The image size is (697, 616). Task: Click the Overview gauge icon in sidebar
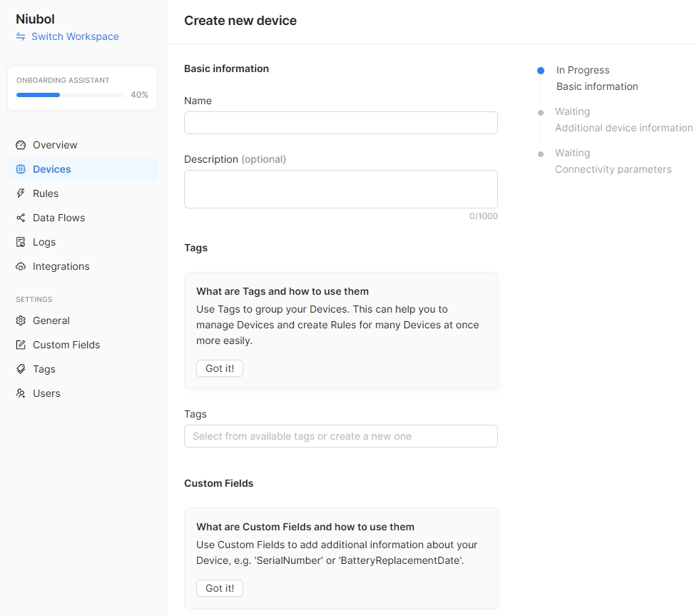[21, 145]
